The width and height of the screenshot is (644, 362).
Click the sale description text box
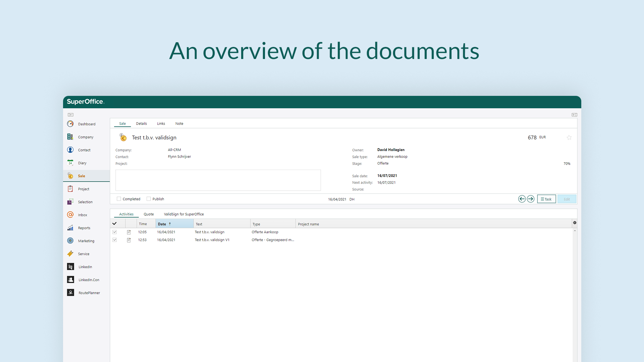click(x=218, y=180)
